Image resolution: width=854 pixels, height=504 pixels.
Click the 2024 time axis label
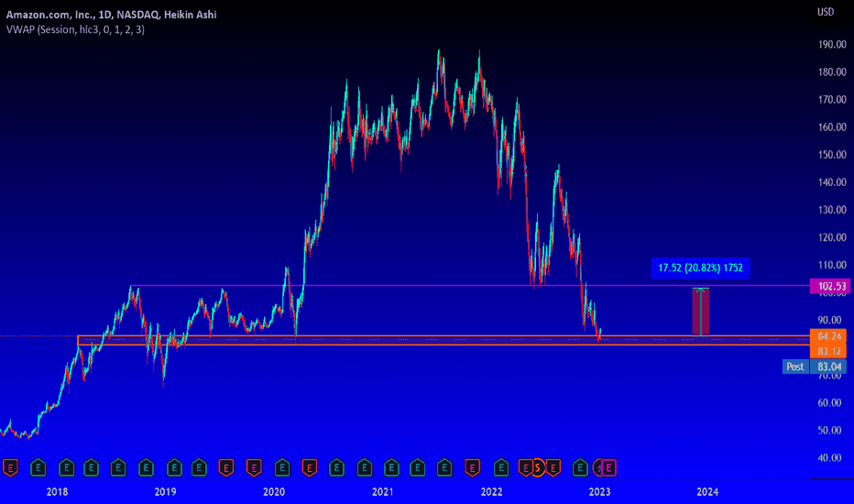(707, 492)
